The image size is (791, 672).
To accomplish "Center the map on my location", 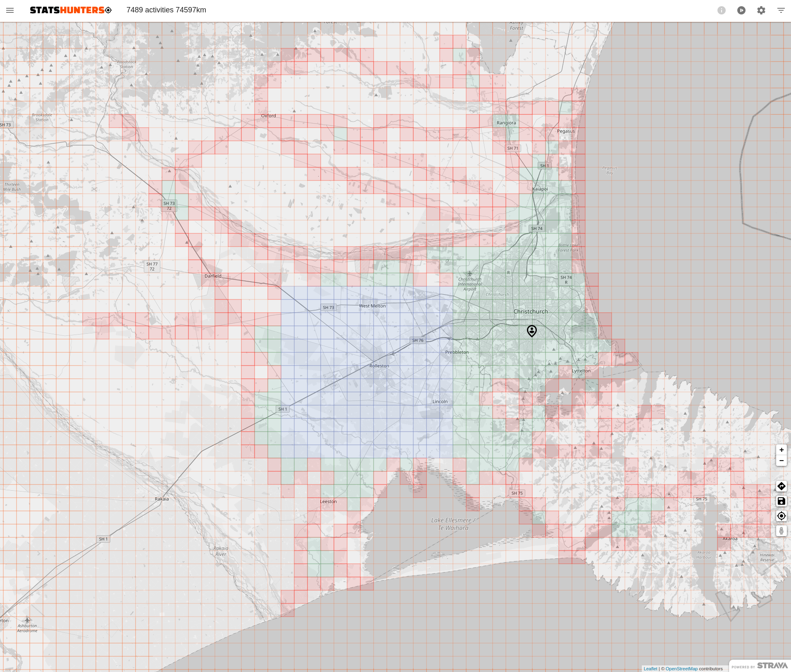I will click(781, 516).
